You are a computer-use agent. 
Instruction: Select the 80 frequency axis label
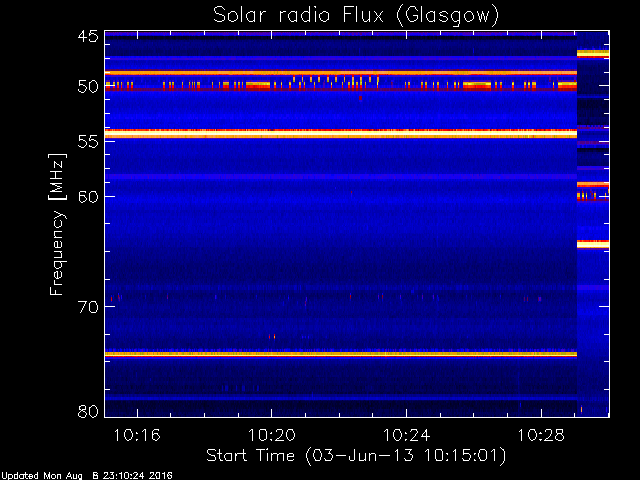pos(88,411)
